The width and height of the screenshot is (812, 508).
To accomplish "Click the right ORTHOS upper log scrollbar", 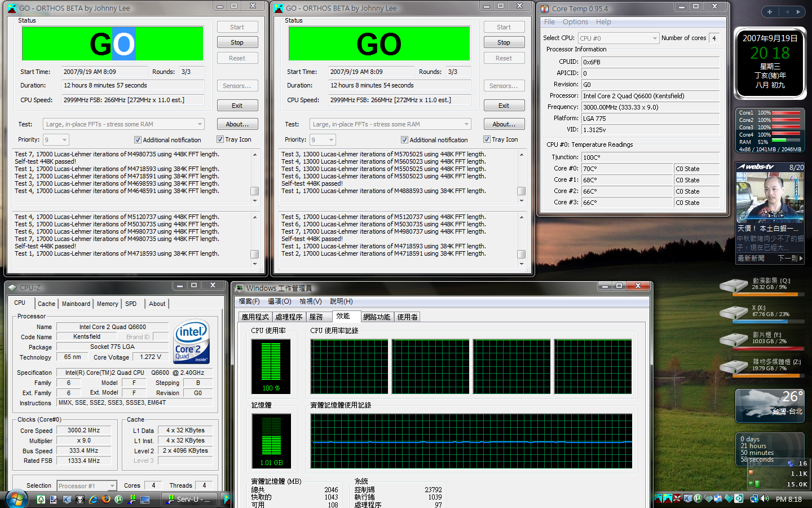I will click(x=522, y=177).
